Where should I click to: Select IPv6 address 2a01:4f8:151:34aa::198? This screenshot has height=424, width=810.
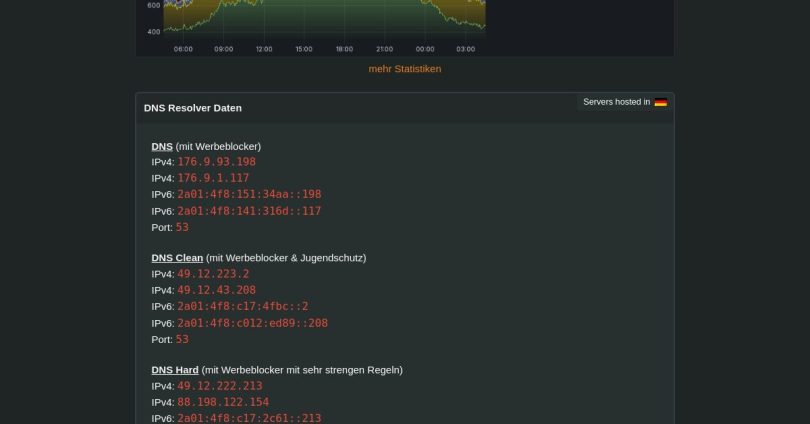click(249, 194)
